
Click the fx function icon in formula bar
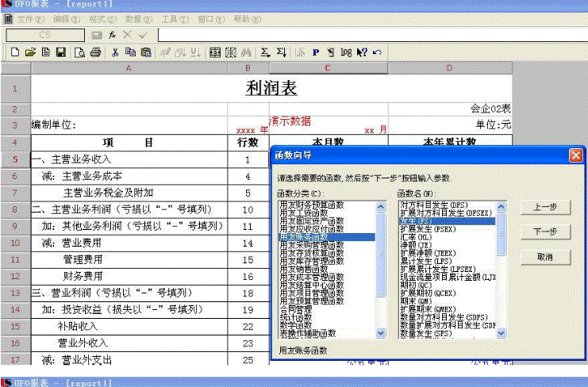113,35
